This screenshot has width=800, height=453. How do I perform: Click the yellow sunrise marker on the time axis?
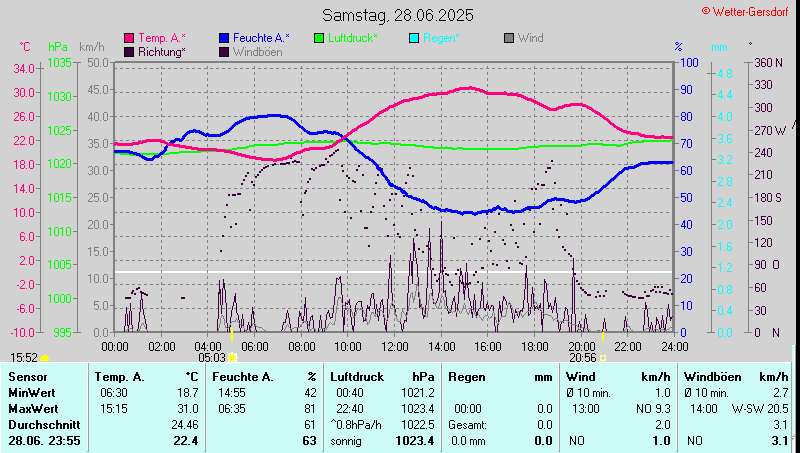coord(232,335)
